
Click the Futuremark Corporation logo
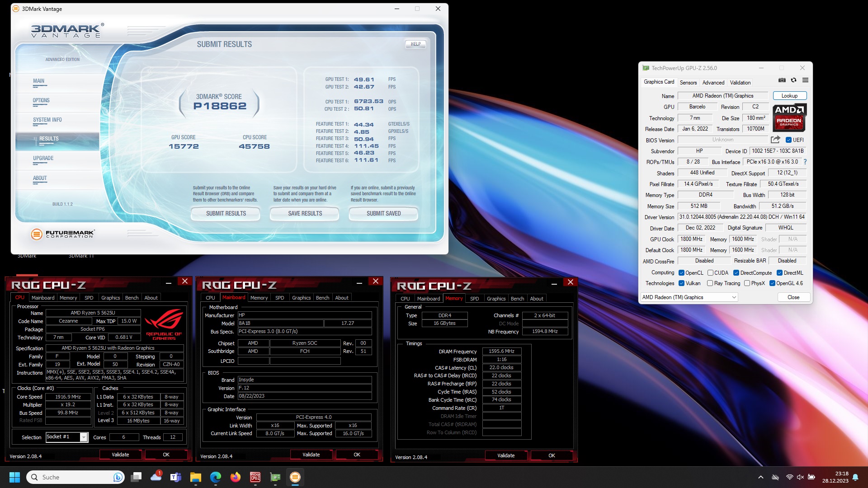pos(62,234)
